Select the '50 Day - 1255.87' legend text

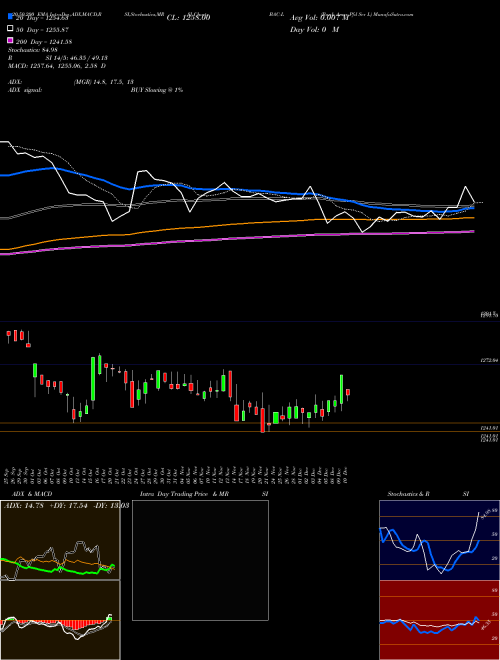(x=42, y=30)
